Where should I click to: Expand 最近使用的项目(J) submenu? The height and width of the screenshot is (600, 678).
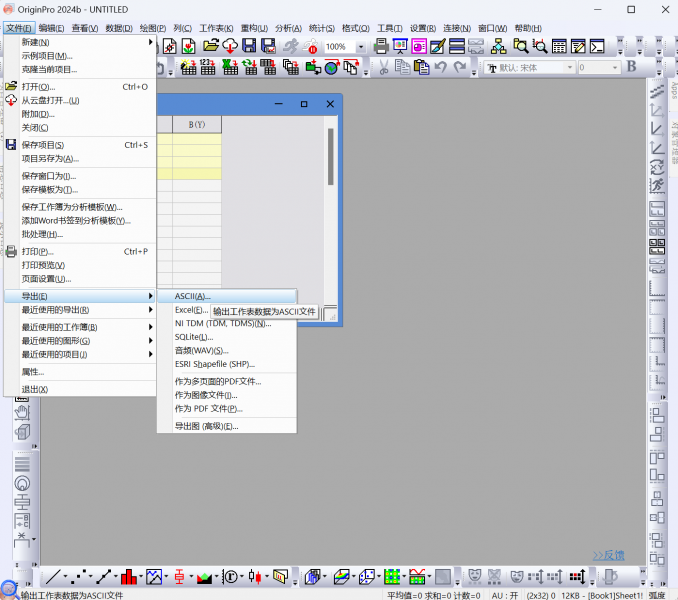(80, 354)
